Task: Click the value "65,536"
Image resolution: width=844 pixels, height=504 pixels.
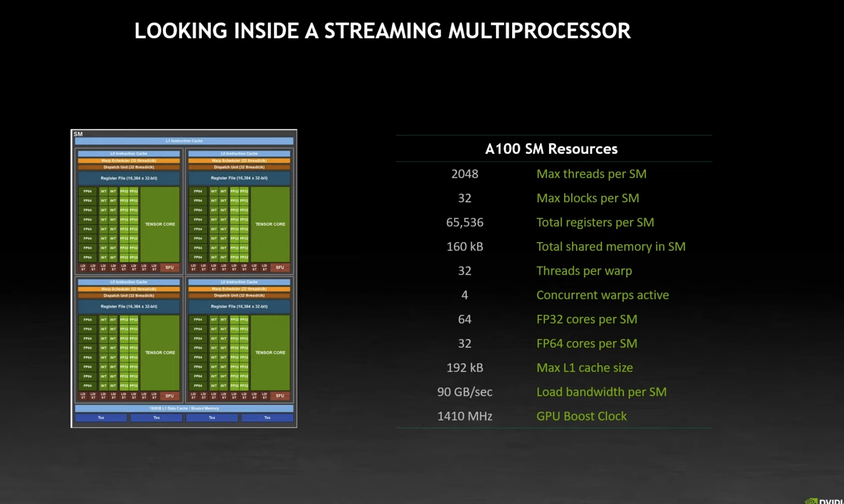Action: click(x=465, y=222)
